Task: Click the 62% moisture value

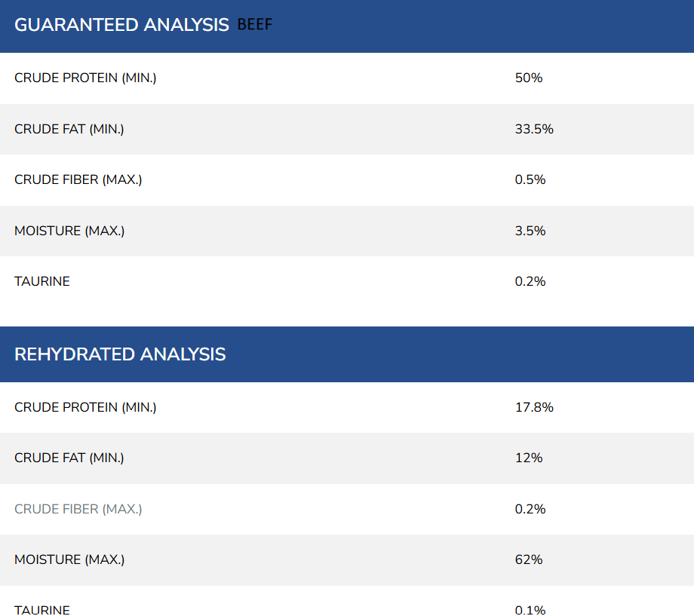Action: click(x=529, y=559)
